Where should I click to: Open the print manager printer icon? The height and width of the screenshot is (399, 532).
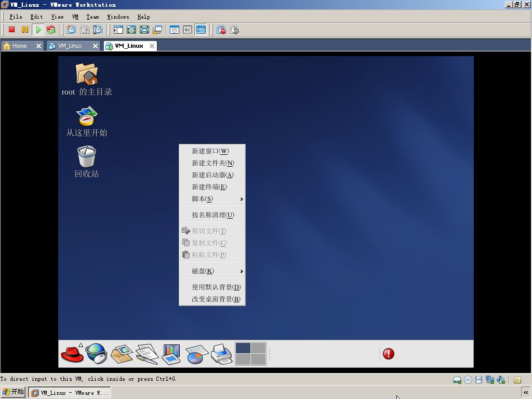point(221,354)
